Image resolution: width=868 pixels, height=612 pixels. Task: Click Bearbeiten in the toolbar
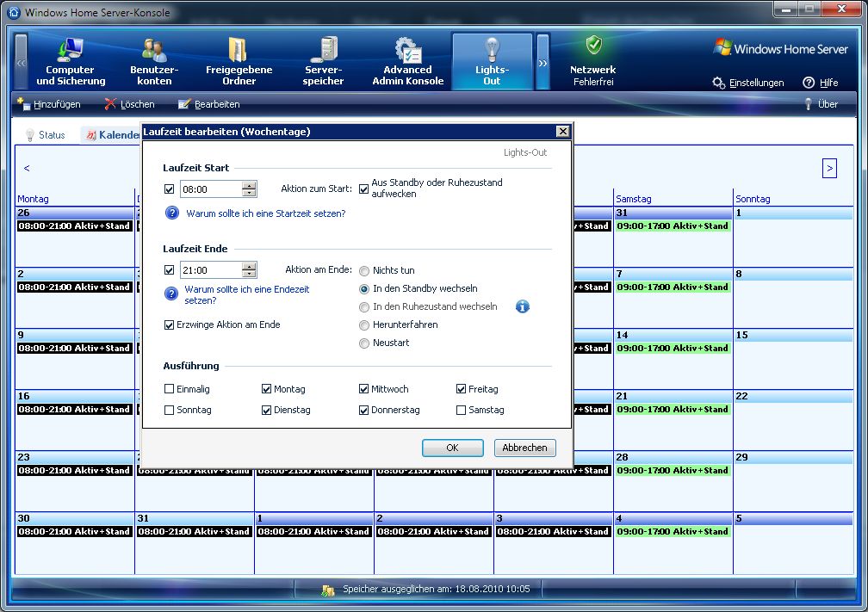(208, 104)
